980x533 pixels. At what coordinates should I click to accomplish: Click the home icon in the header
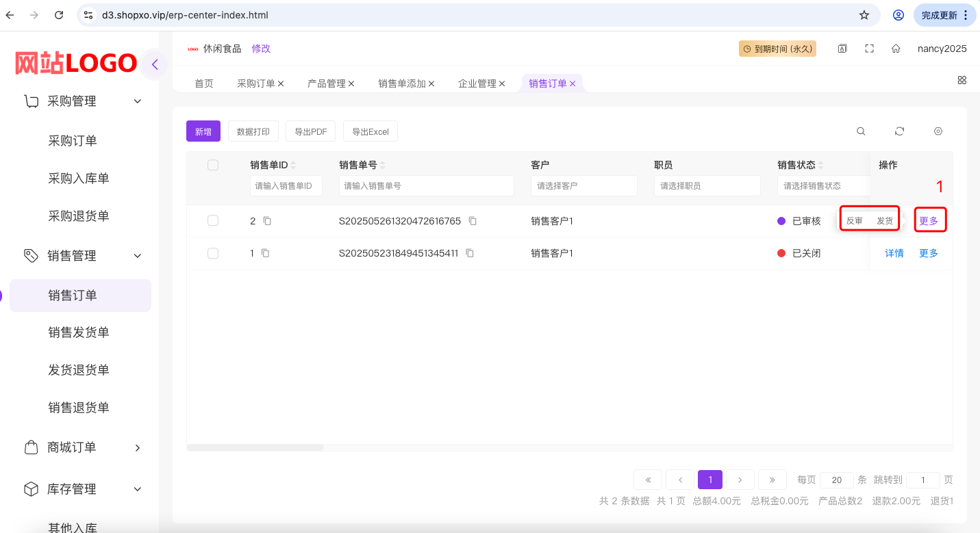pyautogui.click(x=896, y=49)
